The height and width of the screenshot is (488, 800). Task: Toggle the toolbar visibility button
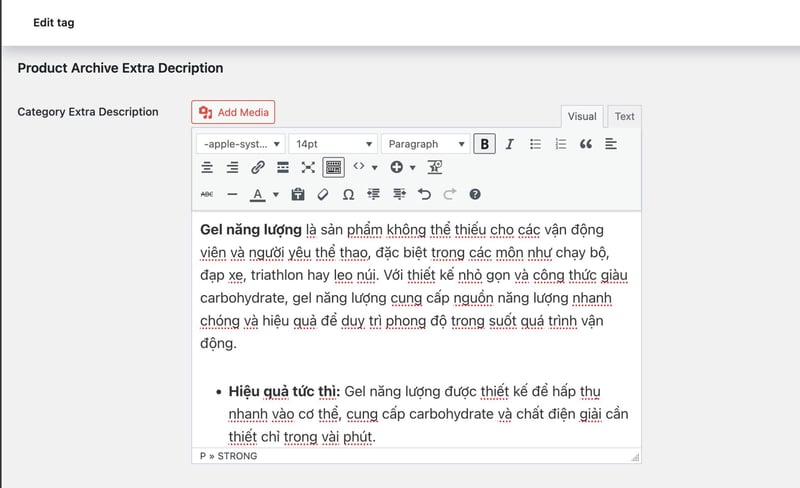point(333,167)
